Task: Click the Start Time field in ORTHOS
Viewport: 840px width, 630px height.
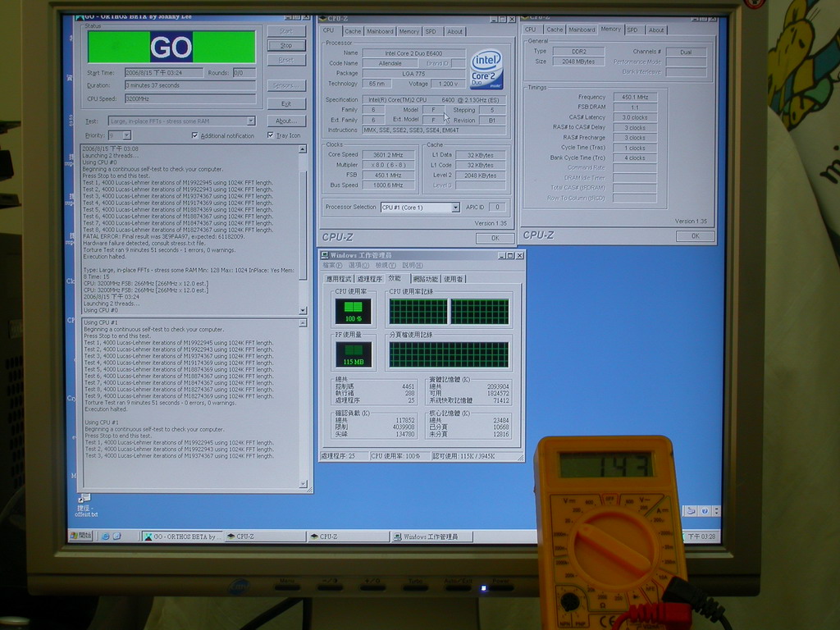Action: point(163,72)
